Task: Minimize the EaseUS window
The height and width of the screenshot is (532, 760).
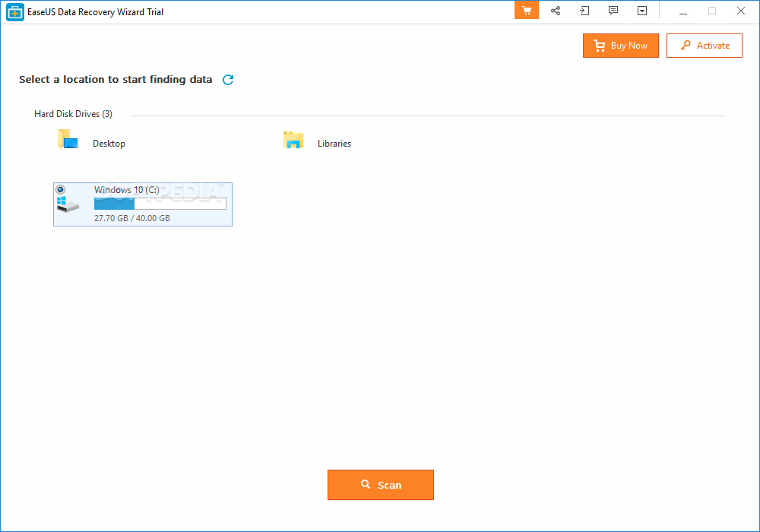Action: pos(683,11)
